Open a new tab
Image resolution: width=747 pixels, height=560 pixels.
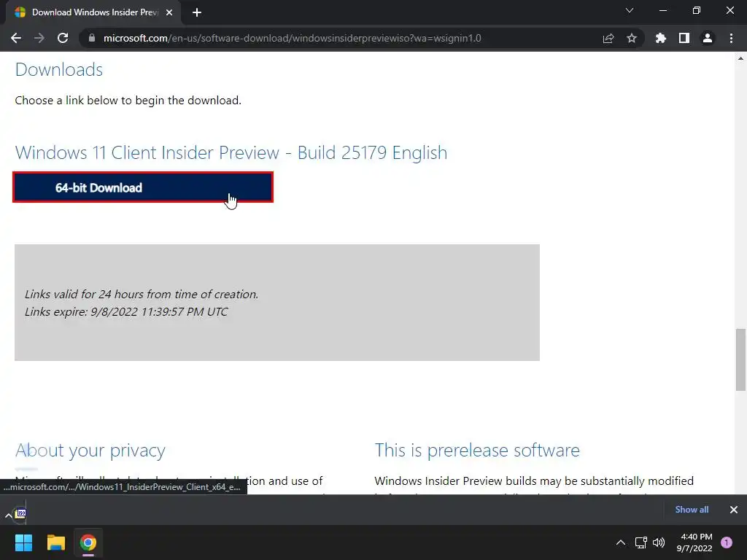pos(197,12)
